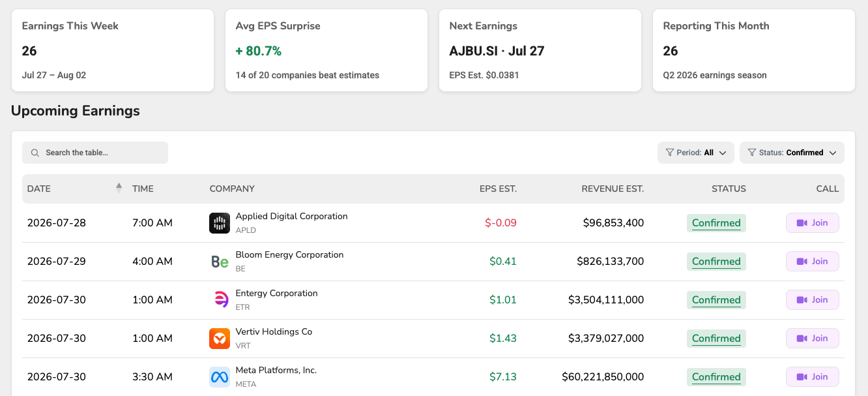Sort by the Revenue Est. column header
868x396 pixels.
point(613,189)
